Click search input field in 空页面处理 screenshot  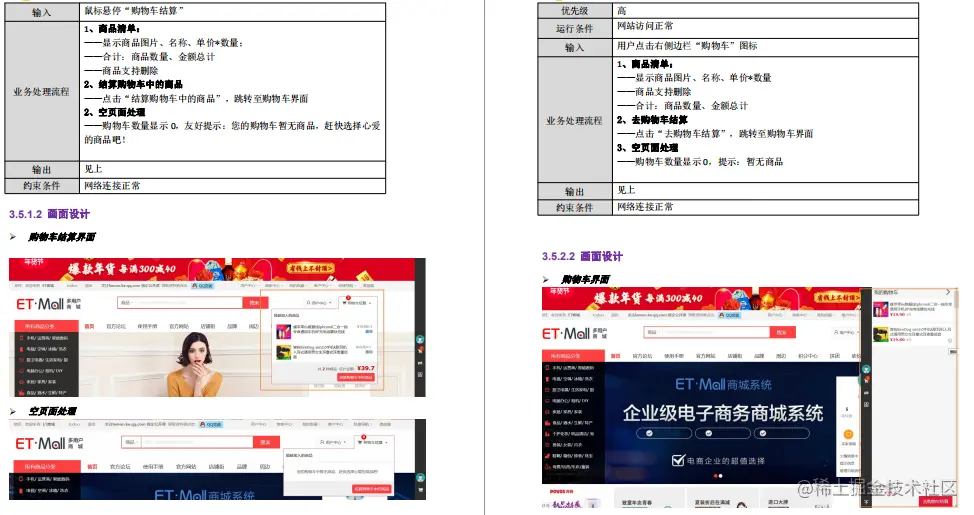(196, 442)
